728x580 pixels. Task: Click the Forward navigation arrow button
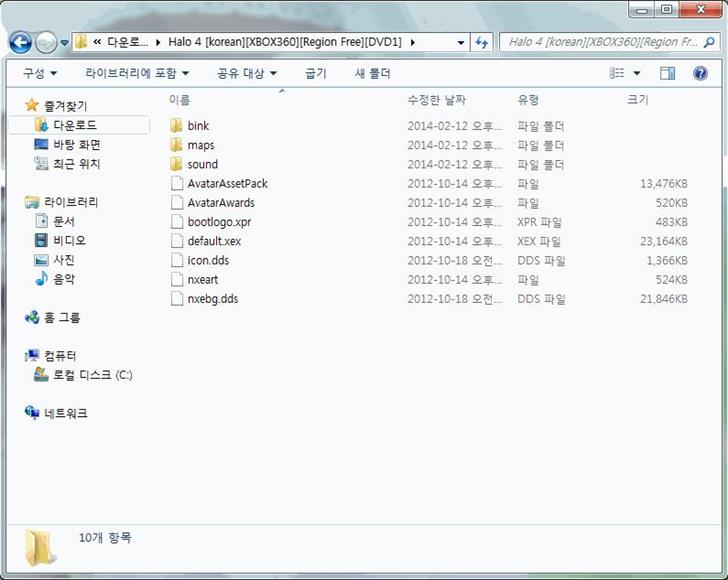point(46,43)
